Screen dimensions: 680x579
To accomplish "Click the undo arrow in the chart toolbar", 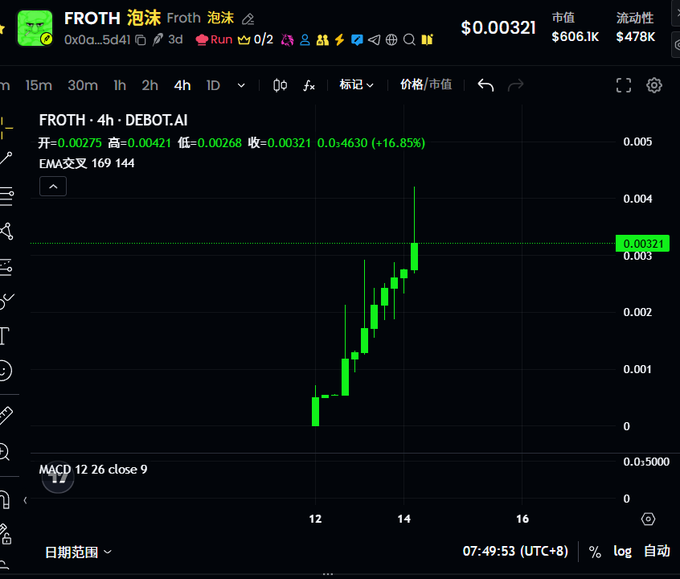I will [486, 85].
